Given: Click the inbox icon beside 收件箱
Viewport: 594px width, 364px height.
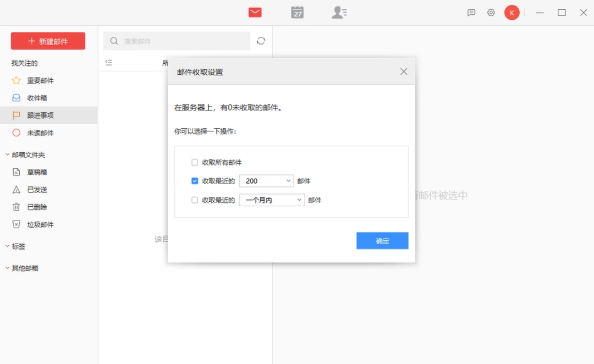Looking at the screenshot, I should [16, 98].
